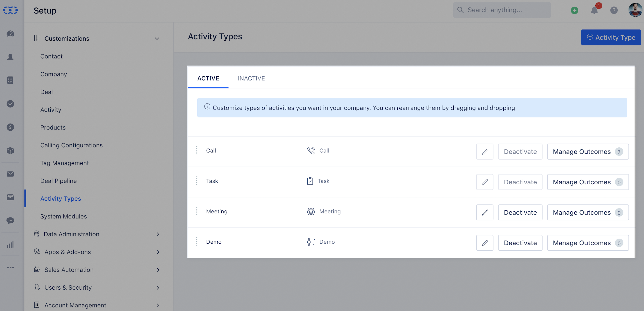Viewport: 644px width, 311px height.
Task: Open Contacts person icon in sidebar
Action: tap(10, 57)
